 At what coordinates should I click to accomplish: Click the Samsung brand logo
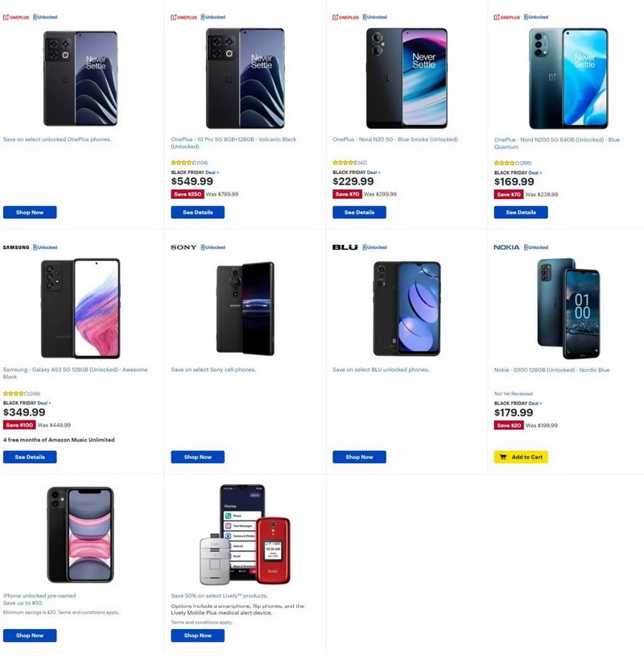16,247
